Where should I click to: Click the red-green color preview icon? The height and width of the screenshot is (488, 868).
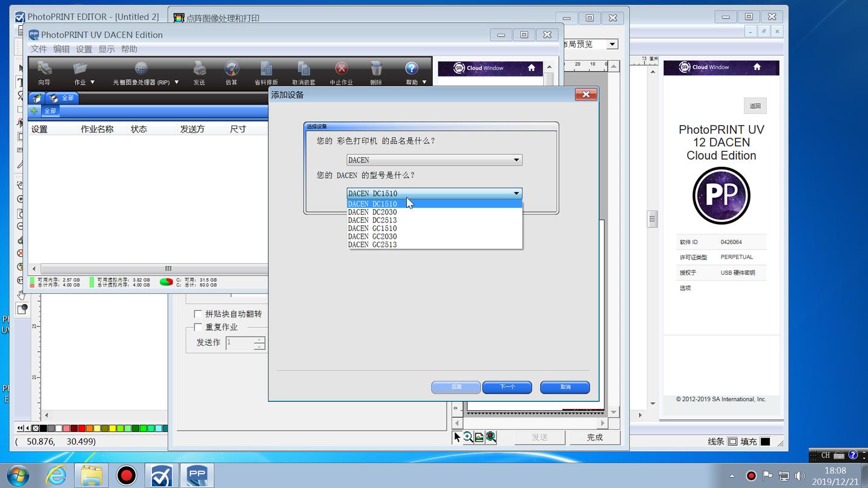pos(491,437)
